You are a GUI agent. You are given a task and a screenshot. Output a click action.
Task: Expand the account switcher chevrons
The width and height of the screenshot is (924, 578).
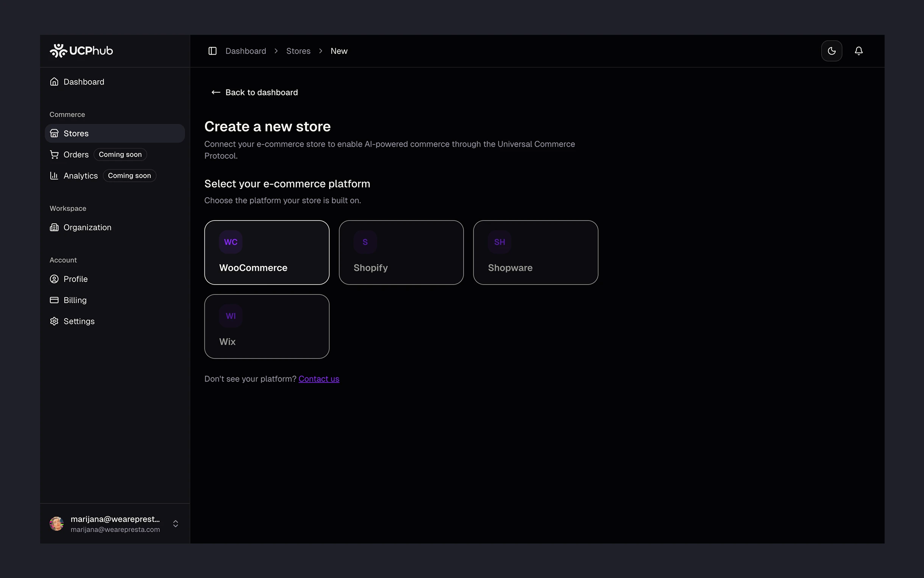[x=176, y=524]
